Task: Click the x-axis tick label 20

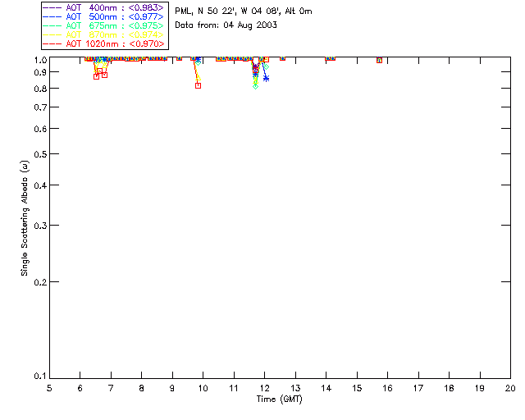Action: [510, 388]
